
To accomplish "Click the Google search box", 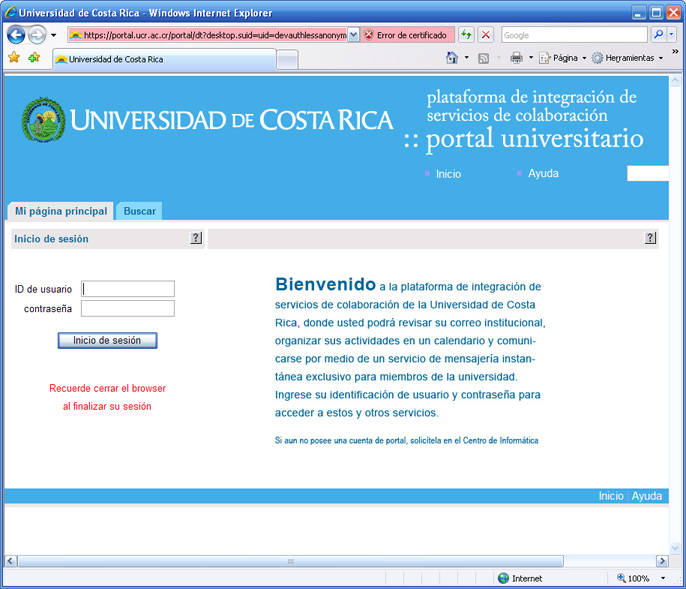I will point(574,35).
